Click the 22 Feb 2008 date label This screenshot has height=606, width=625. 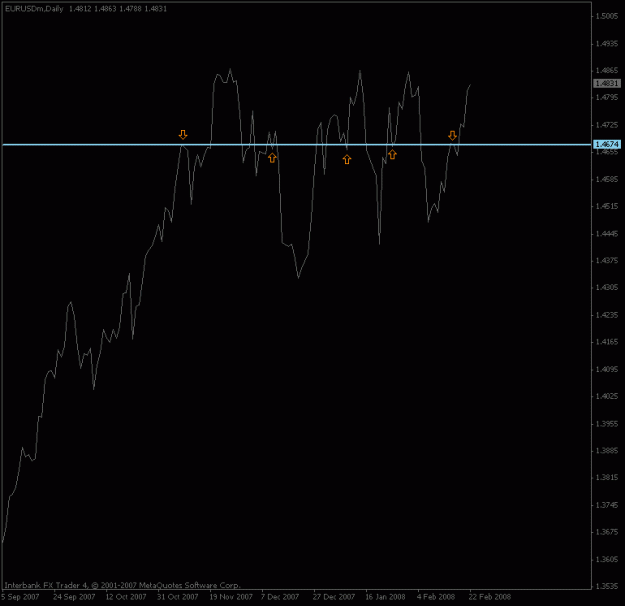click(x=489, y=597)
